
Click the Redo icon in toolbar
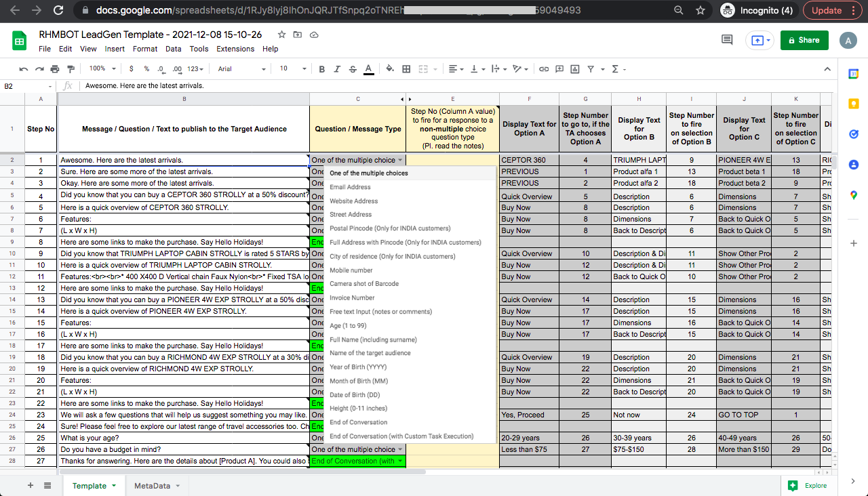point(39,68)
